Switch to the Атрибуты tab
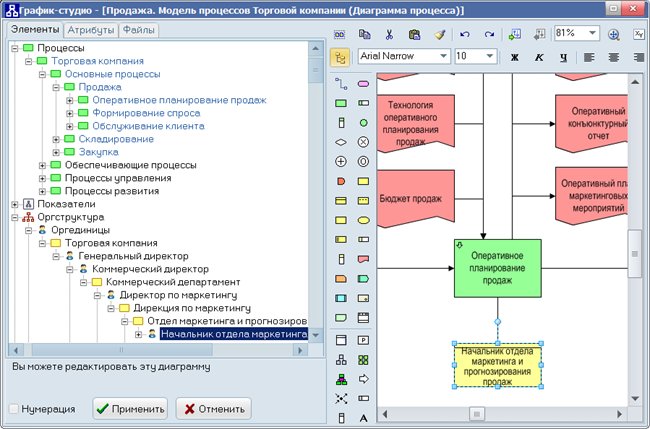Viewport: 650px width, 429px height. click(x=91, y=30)
